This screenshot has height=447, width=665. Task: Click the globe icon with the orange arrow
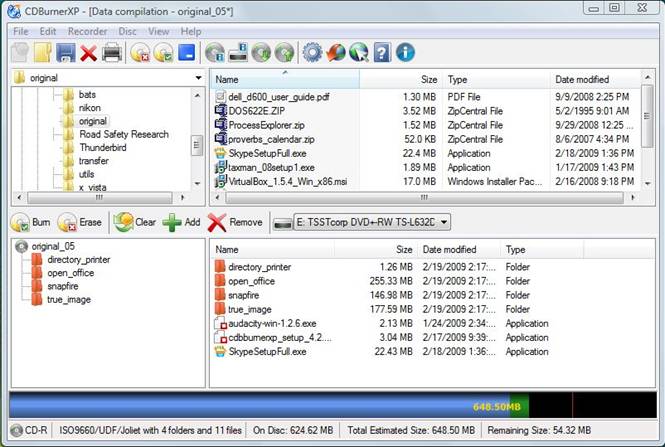coord(336,53)
